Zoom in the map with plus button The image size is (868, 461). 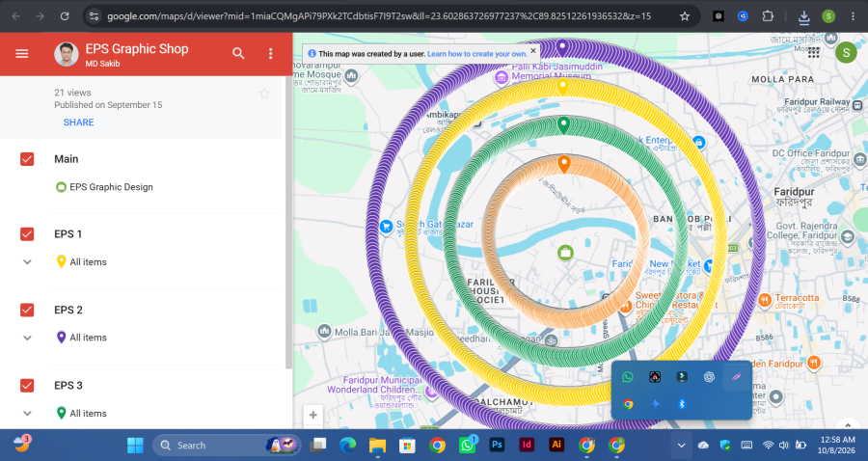312,415
